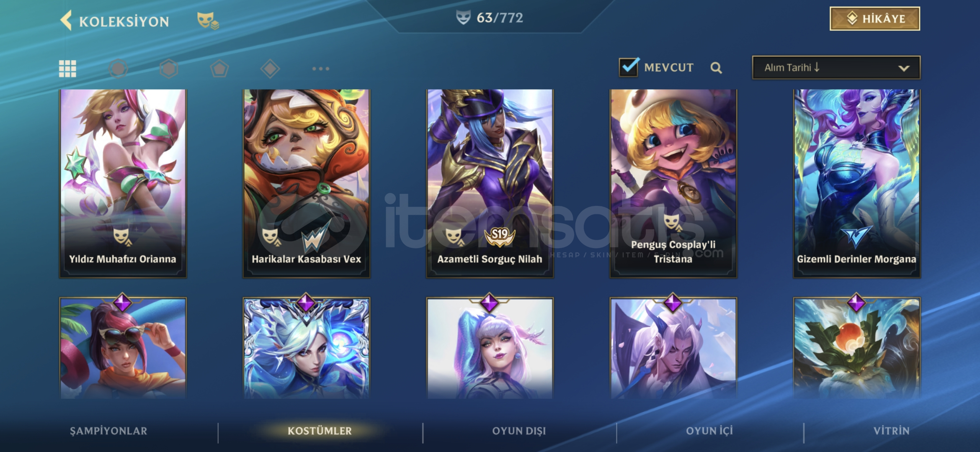
Task: Select the grid all-skins filter icon
Action: [x=67, y=69]
